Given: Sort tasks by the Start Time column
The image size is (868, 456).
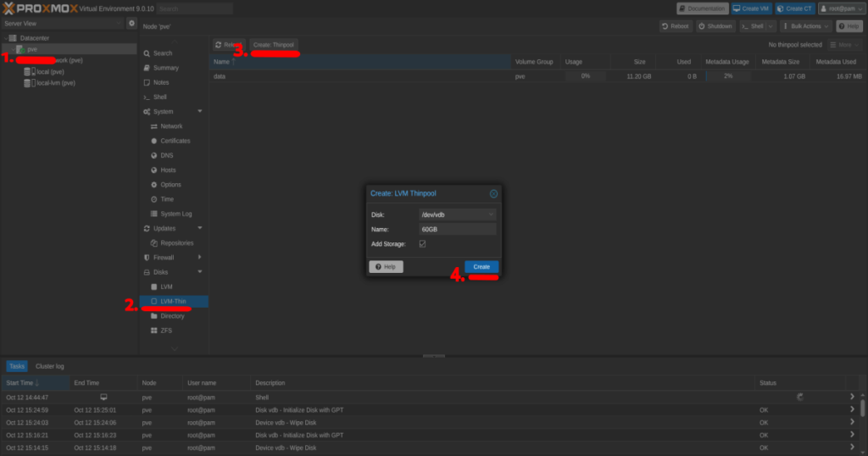Looking at the screenshot, I should click(23, 383).
